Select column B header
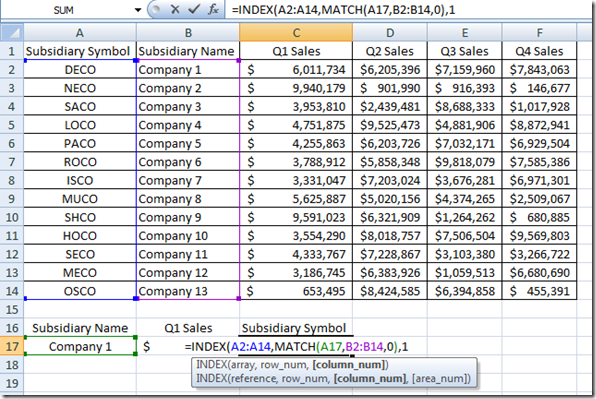 click(188, 33)
